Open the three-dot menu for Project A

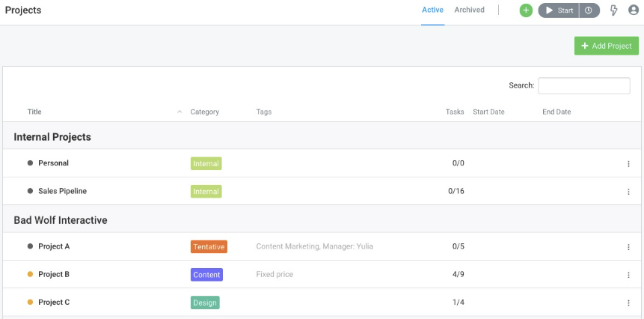[x=628, y=247]
